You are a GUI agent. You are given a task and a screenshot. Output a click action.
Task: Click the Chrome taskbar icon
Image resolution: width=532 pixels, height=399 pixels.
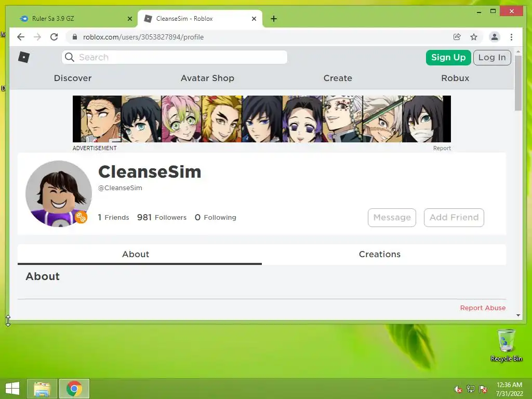pos(74,389)
